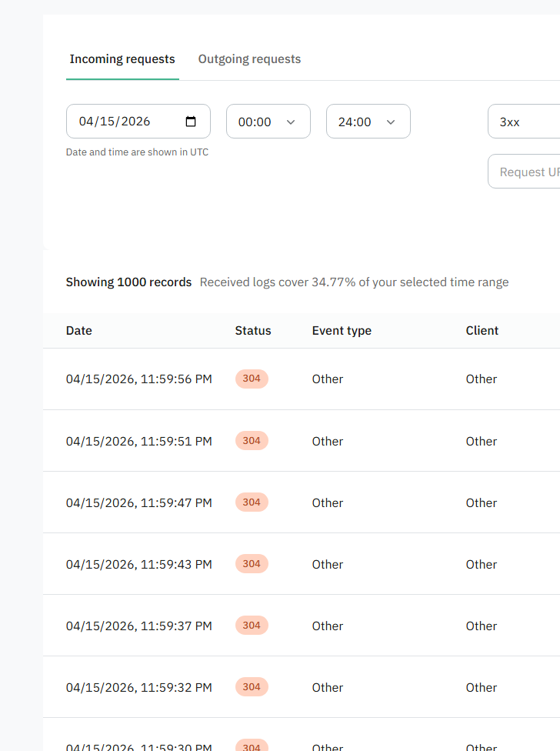
Task: Click the 304 badge for 11:59:51 PM
Action: coord(252,441)
